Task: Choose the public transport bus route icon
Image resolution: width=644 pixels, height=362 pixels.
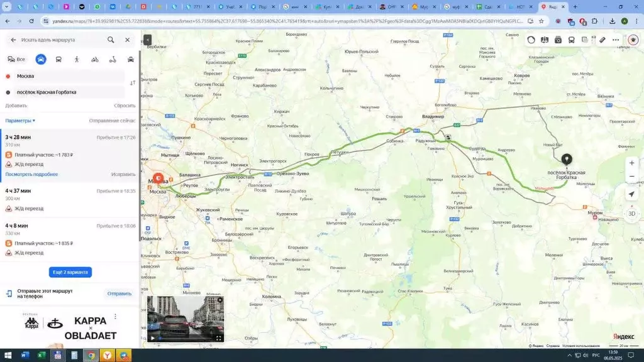Action: pyautogui.click(x=58, y=60)
